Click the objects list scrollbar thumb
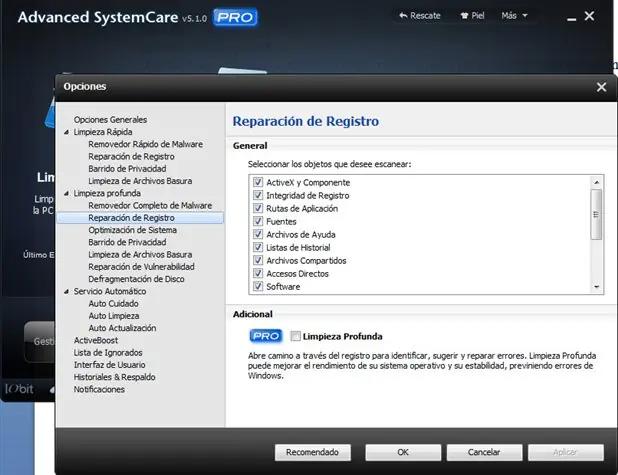Image resolution: width=618 pixels, height=475 pixels. tap(596, 214)
